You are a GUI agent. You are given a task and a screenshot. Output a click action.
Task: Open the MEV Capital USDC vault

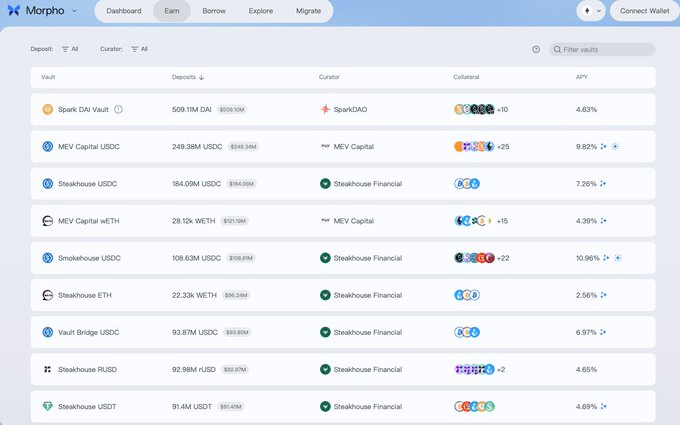(x=343, y=147)
